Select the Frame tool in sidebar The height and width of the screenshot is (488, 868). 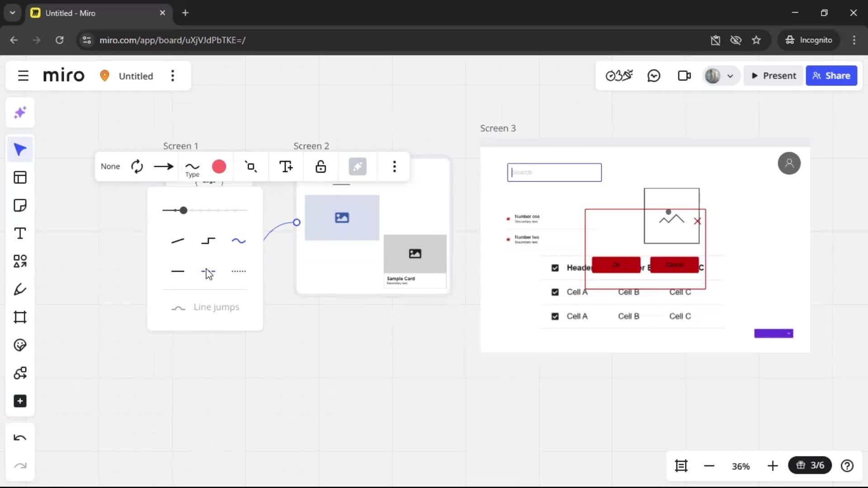20,317
